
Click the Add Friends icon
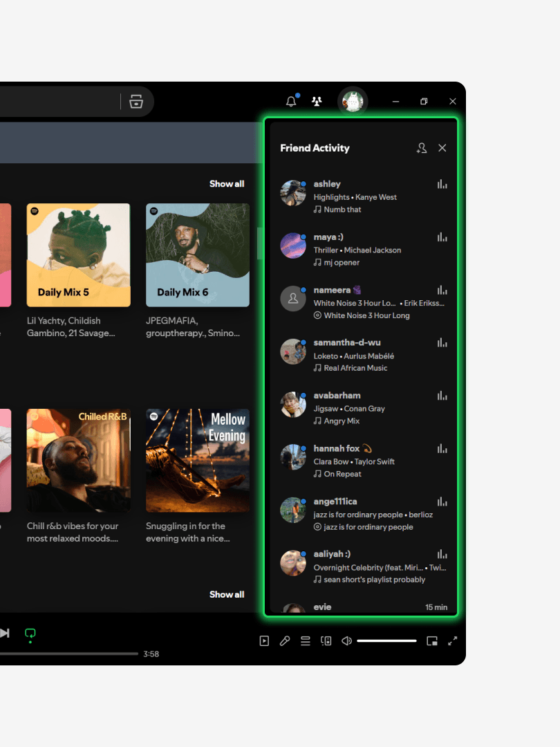click(x=422, y=148)
